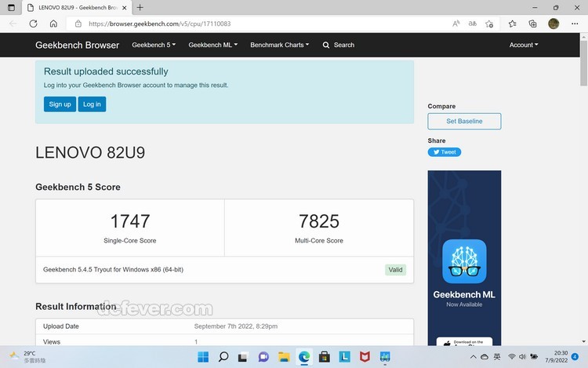The image size is (588, 368).
Task: Expand the Geekbench 5 dropdown menu
Action: [x=154, y=45]
